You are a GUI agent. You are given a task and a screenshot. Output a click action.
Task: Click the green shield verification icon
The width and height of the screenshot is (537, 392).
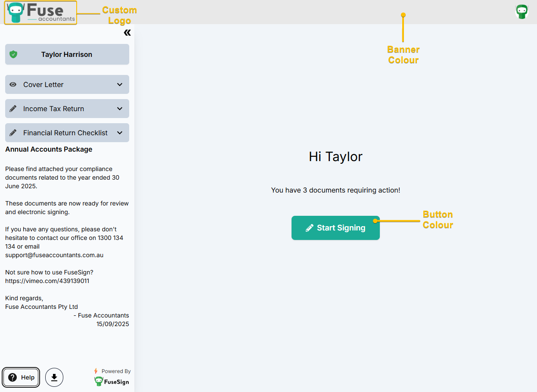[13, 54]
